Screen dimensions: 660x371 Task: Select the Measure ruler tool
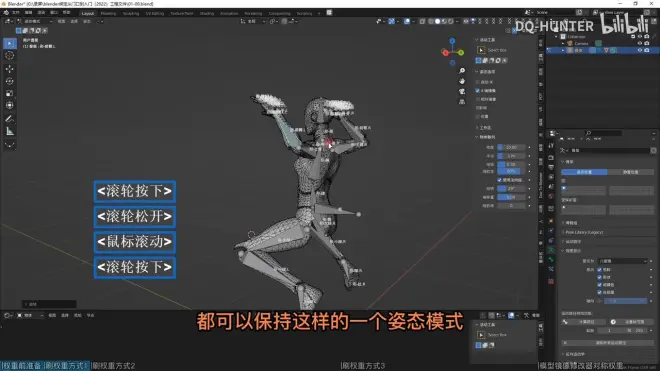pos(9,131)
